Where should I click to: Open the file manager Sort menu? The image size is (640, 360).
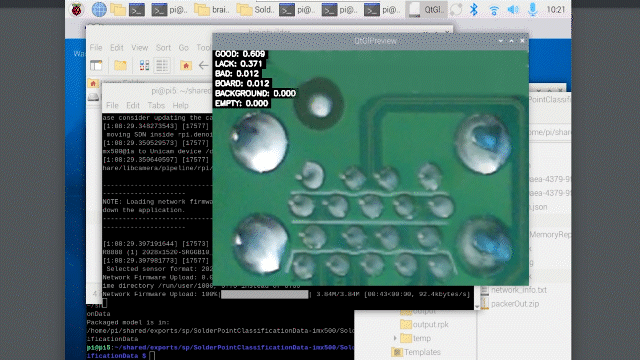163,48
